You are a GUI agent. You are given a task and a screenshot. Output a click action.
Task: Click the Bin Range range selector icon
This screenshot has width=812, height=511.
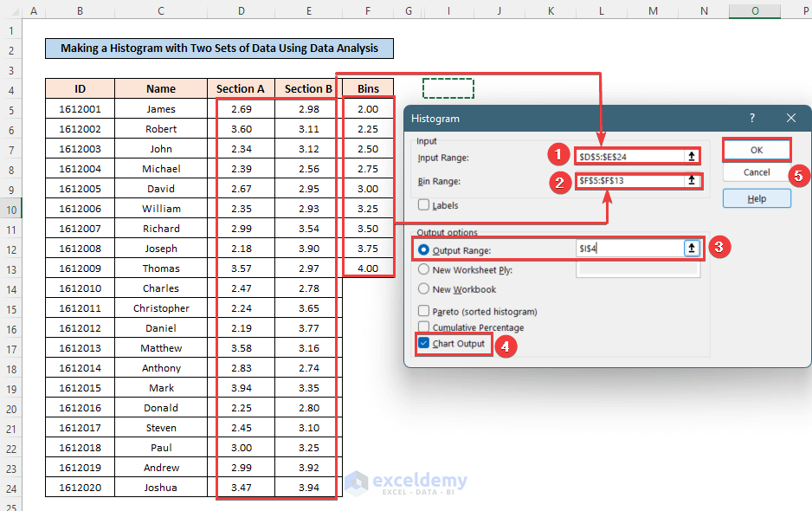691,181
